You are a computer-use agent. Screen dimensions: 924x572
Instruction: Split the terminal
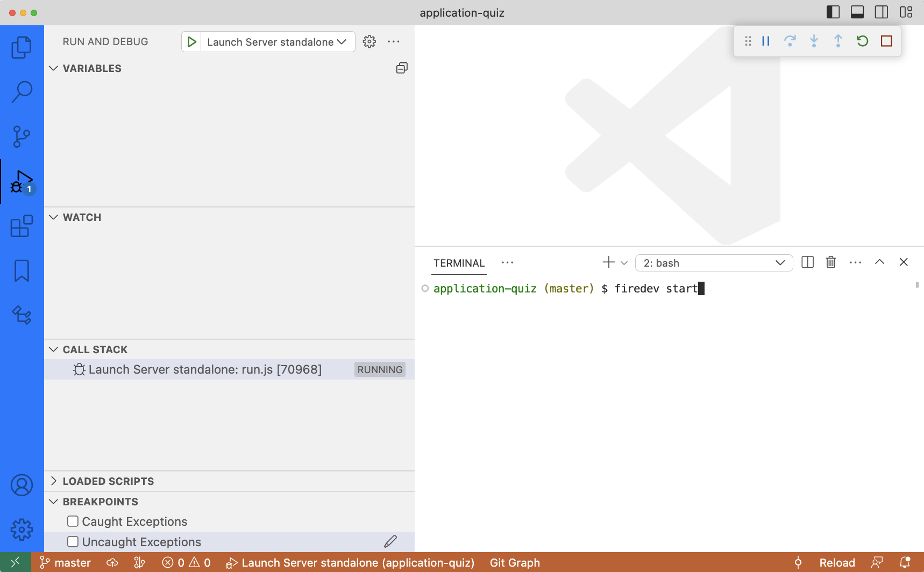point(807,262)
